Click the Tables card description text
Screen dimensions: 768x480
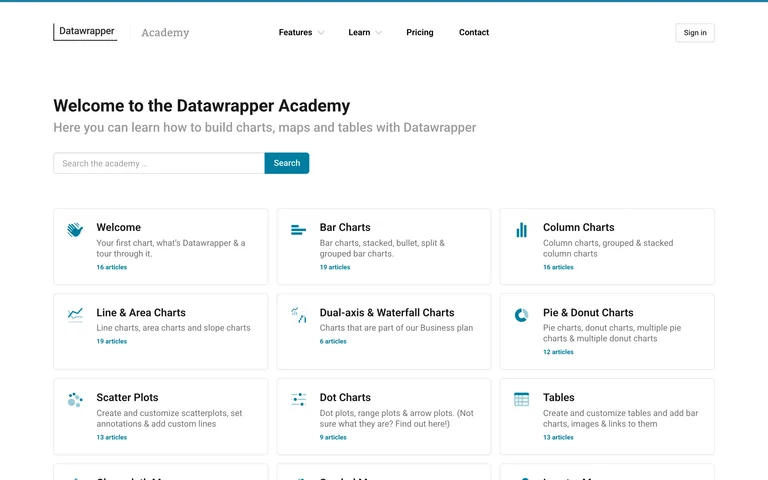point(620,418)
